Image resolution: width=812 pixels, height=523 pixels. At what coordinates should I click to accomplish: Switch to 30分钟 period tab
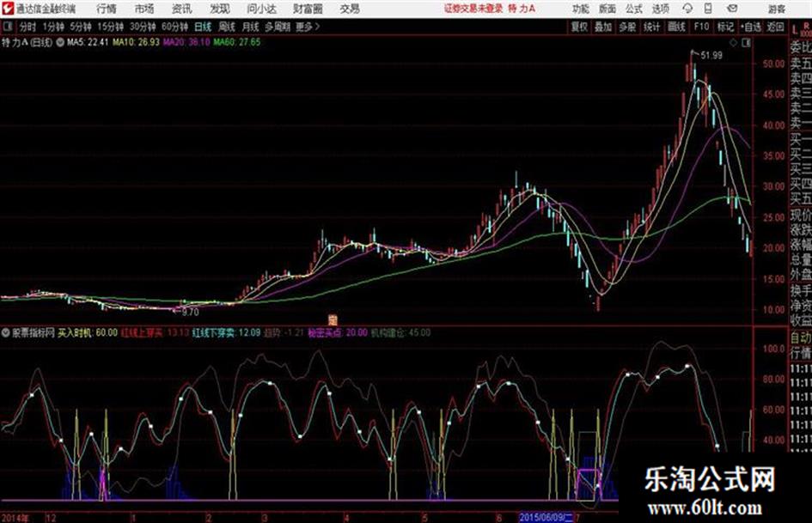pyautogui.click(x=143, y=27)
